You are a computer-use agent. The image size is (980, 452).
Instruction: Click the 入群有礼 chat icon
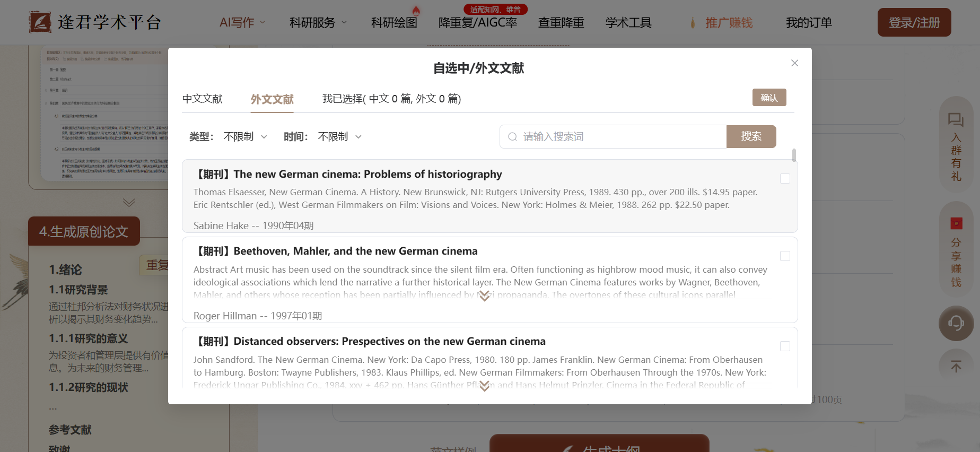click(956, 119)
